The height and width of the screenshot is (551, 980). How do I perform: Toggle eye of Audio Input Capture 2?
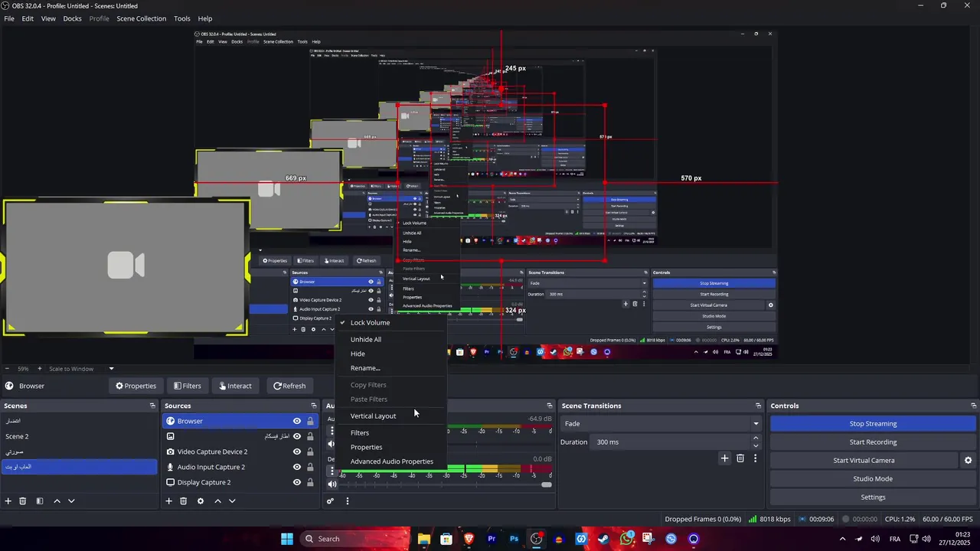click(297, 467)
